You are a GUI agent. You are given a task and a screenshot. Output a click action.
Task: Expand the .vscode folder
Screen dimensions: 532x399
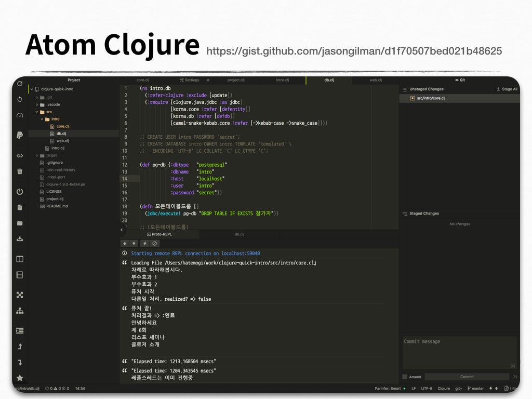37,104
